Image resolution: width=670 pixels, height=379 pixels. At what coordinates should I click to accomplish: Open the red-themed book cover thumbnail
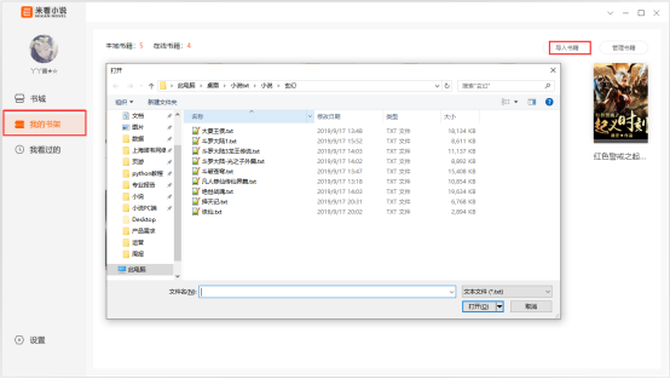(620, 103)
